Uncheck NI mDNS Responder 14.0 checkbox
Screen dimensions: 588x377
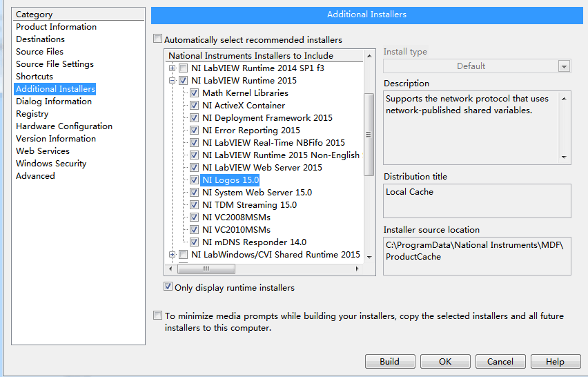point(194,242)
